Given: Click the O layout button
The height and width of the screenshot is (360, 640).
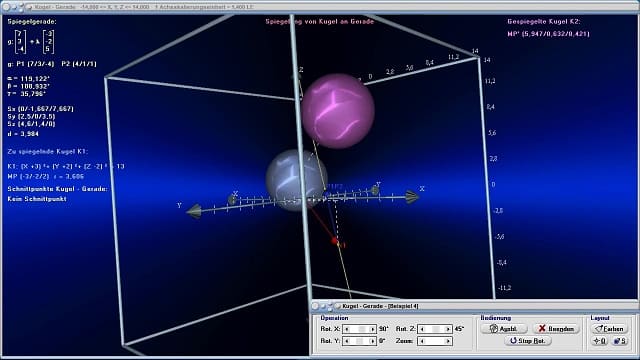Looking at the screenshot, I should (600, 341).
